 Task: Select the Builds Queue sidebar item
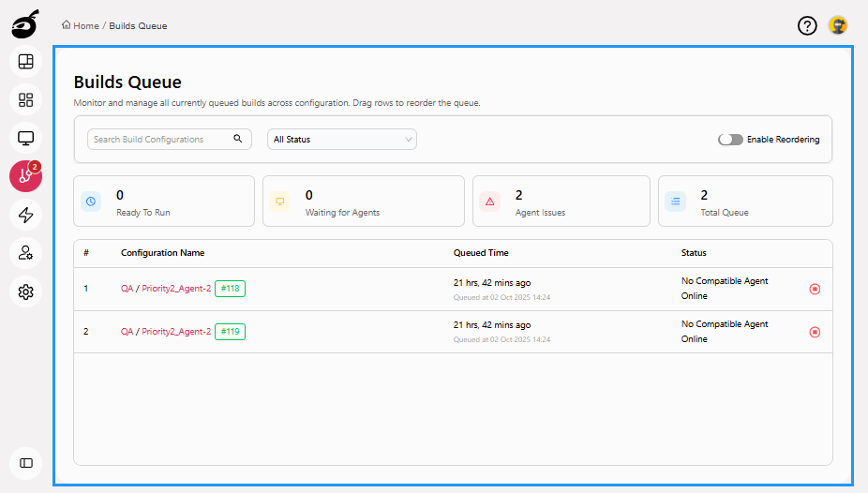(x=26, y=176)
